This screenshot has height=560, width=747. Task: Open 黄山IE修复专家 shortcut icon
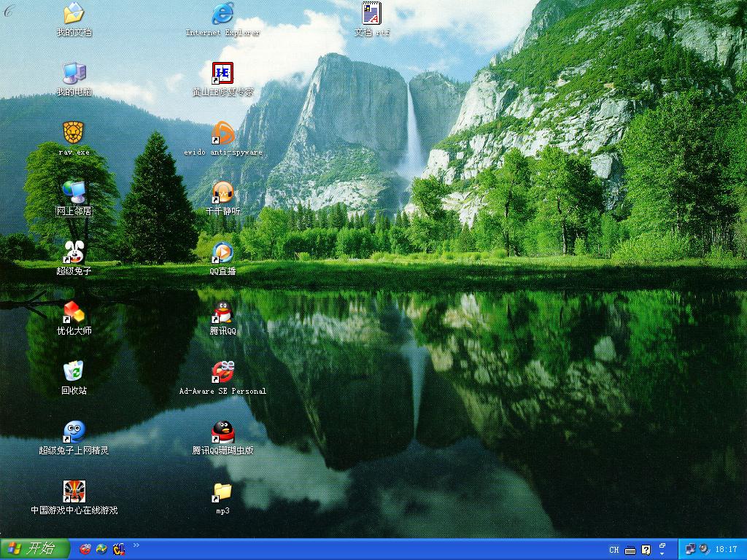point(222,74)
